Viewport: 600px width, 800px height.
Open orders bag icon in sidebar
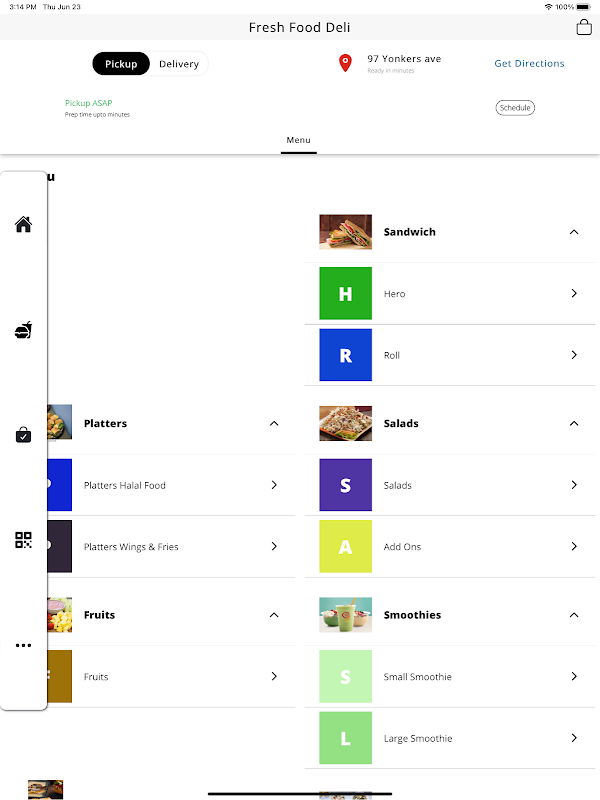tap(24, 435)
